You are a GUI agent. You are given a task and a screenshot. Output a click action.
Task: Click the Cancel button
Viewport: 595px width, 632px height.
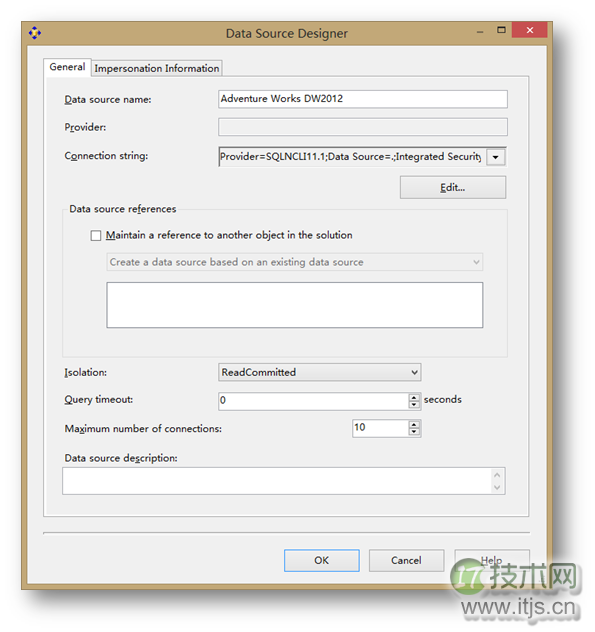click(406, 560)
